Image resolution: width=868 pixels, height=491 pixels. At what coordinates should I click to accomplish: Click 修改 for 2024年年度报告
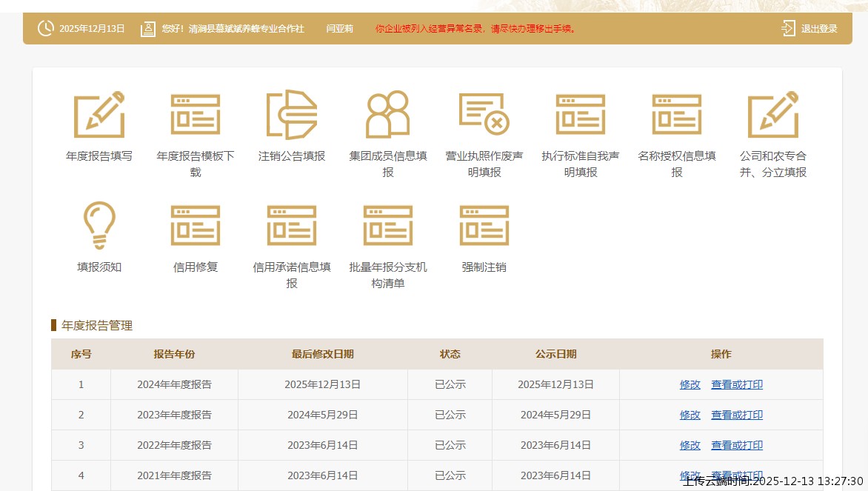point(690,384)
